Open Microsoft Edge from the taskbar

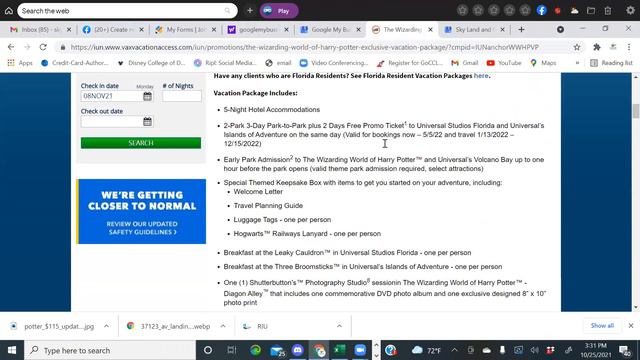[256, 350]
